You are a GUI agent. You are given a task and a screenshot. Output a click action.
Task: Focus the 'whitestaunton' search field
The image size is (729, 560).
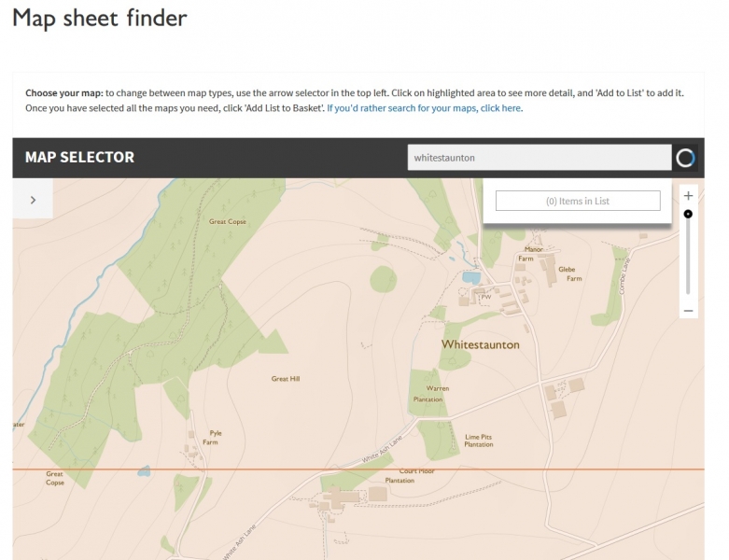click(x=539, y=158)
